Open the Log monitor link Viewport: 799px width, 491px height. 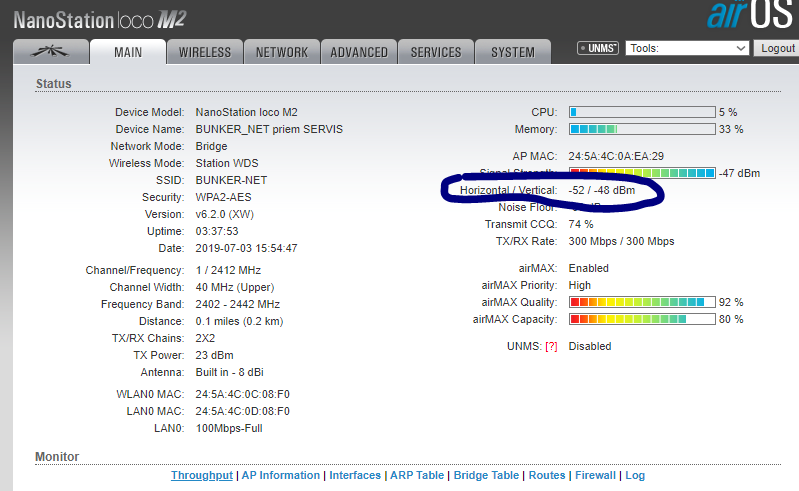635,476
